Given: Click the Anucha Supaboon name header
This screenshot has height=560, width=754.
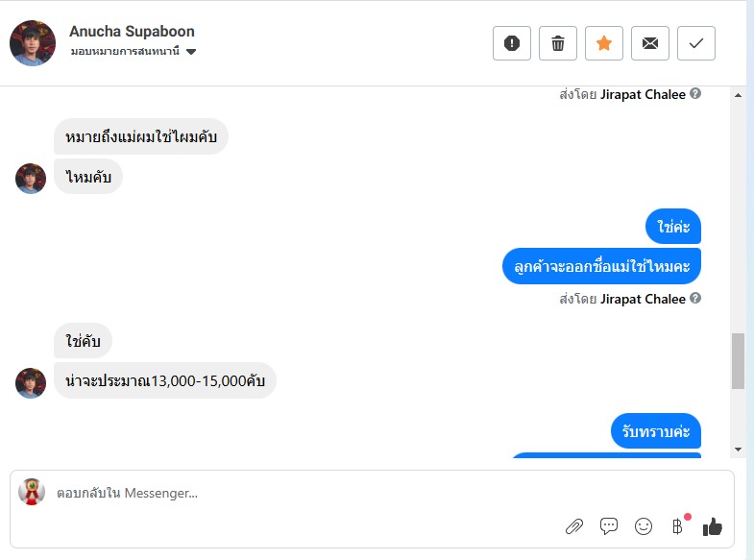Looking at the screenshot, I should pos(132,31).
